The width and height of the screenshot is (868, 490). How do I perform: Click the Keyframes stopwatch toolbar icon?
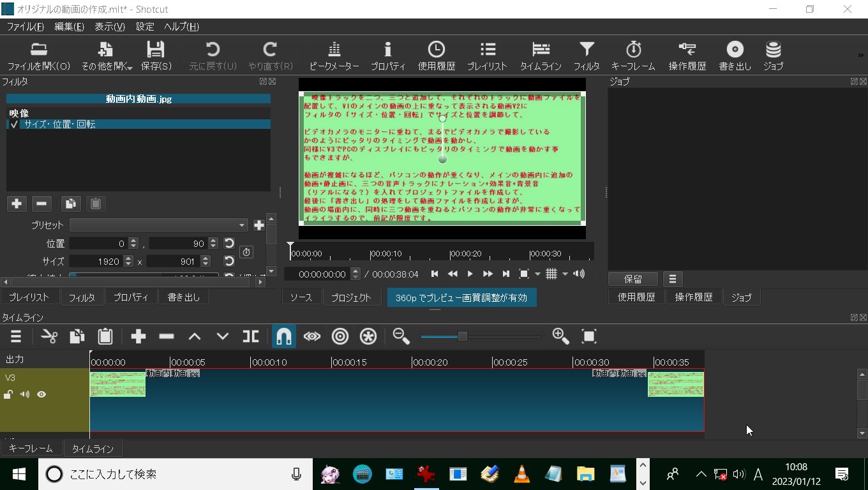click(632, 56)
